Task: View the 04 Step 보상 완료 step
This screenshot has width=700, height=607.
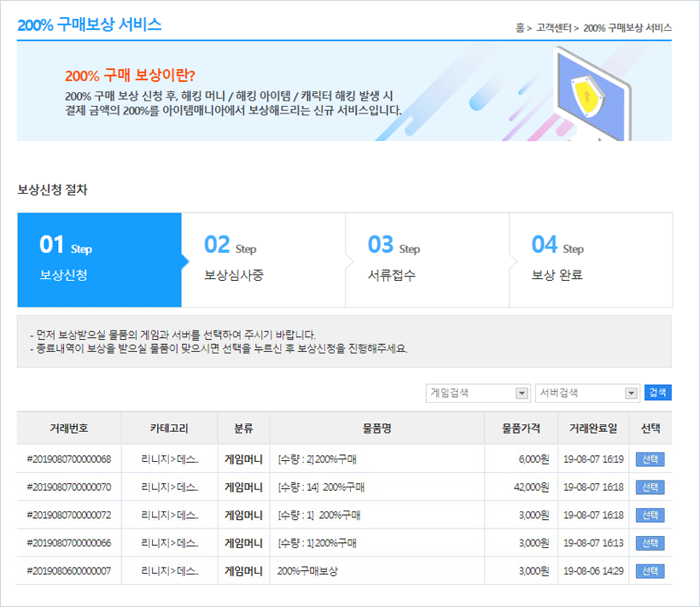Action: 591,260
